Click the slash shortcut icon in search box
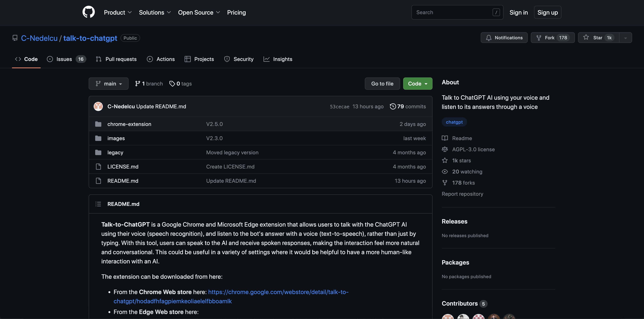 pos(496,12)
